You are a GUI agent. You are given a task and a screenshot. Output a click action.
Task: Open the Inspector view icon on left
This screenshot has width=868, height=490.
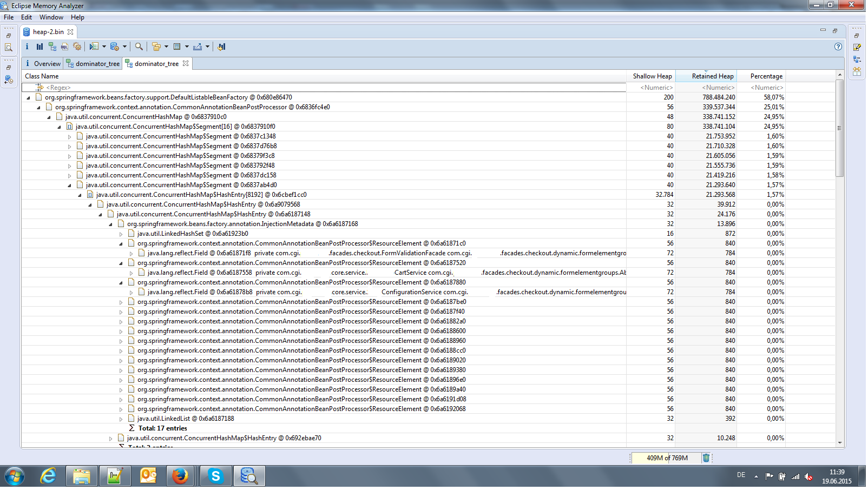click(x=9, y=48)
